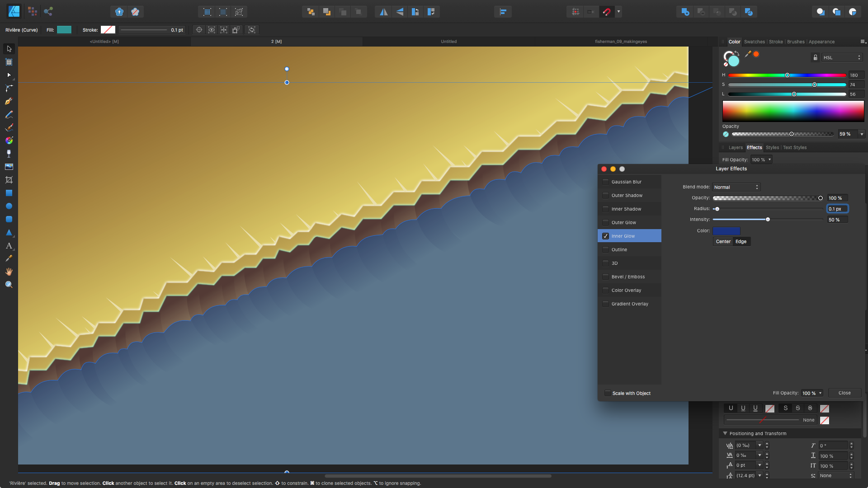868x488 pixels.
Task: Select the Rounded Rectangle tool
Action: [x=9, y=219]
